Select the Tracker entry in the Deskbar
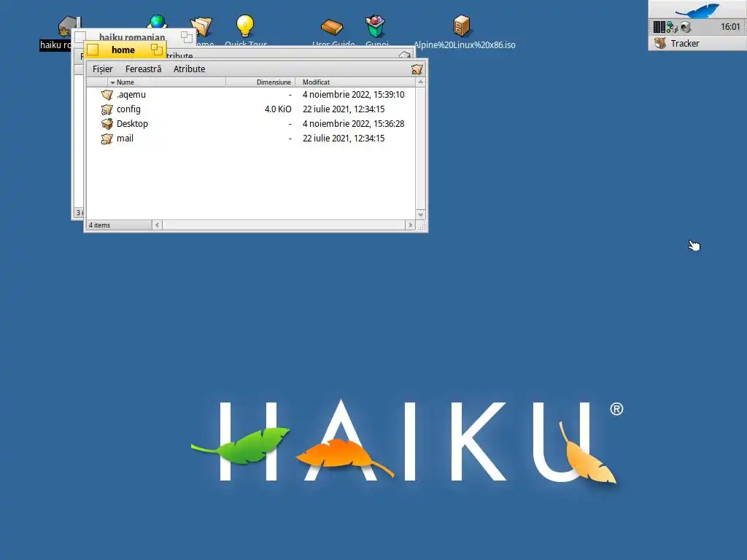The height and width of the screenshot is (560, 747). click(697, 43)
